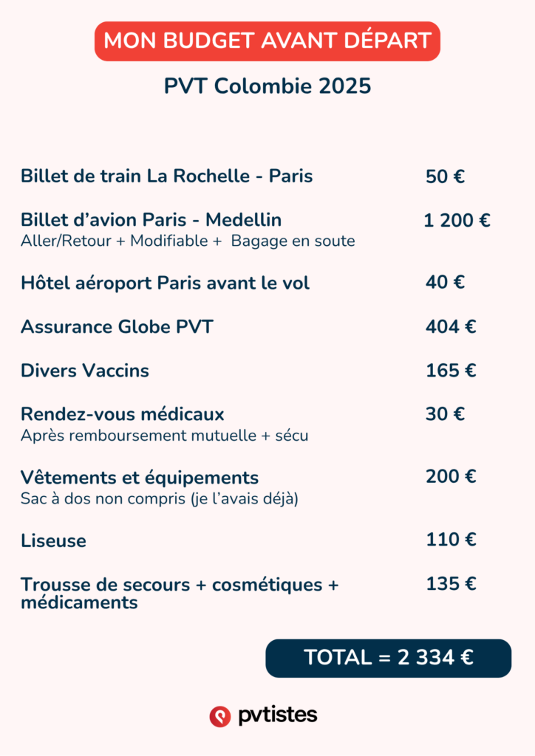Image resolution: width=535 pixels, height=756 pixels.
Task: Select 'Hôtel aéroport Paris avant le vol'
Action: [165, 283]
